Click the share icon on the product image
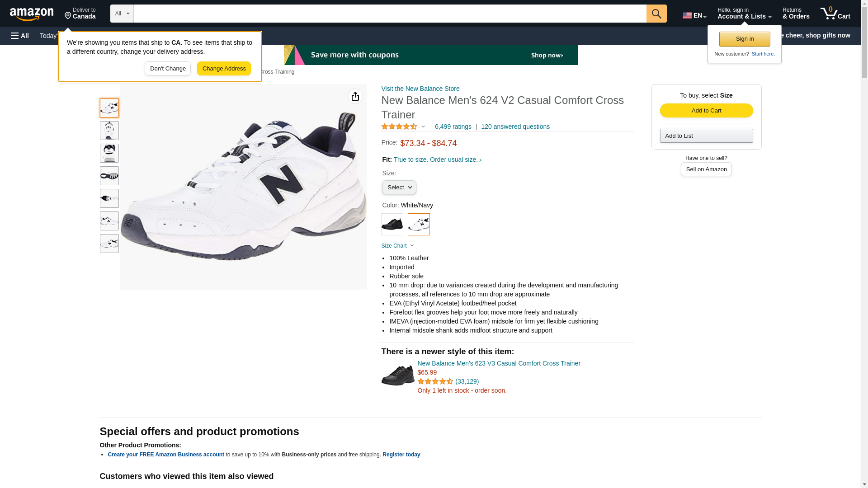 pyautogui.click(x=355, y=96)
